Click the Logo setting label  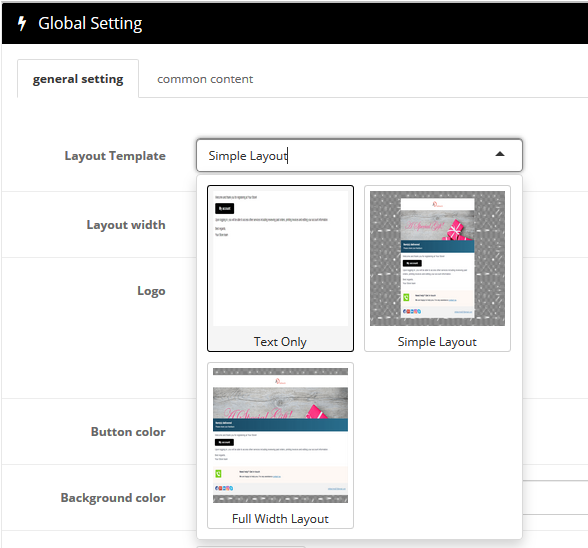[152, 291]
